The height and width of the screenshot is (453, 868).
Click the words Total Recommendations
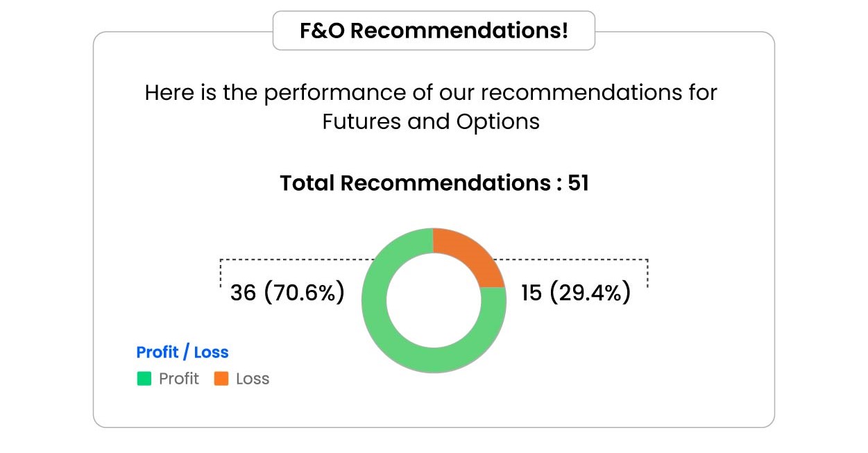click(414, 183)
